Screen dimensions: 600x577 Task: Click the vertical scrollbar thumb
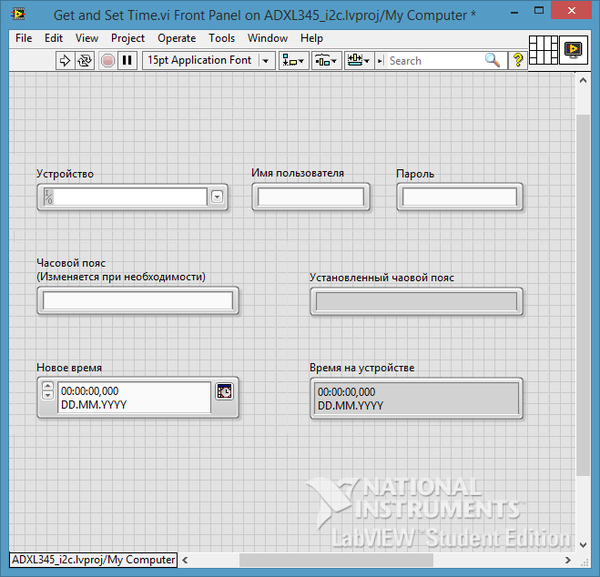point(583,295)
